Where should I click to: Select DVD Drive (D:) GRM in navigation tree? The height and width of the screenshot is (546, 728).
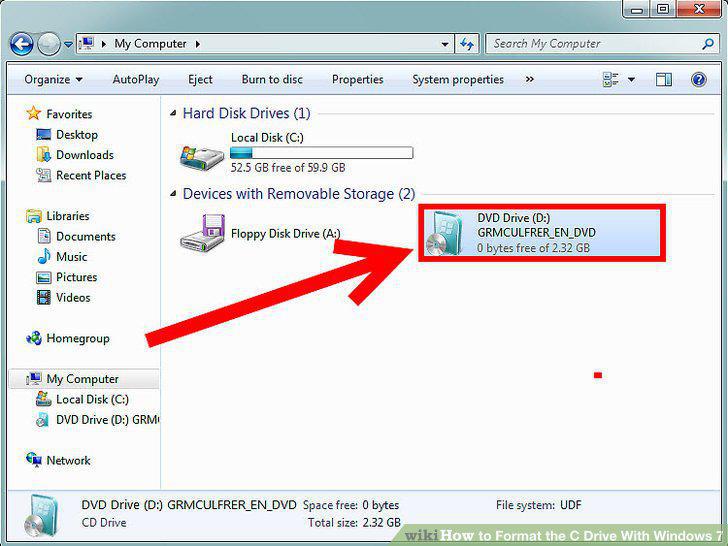tap(107, 420)
